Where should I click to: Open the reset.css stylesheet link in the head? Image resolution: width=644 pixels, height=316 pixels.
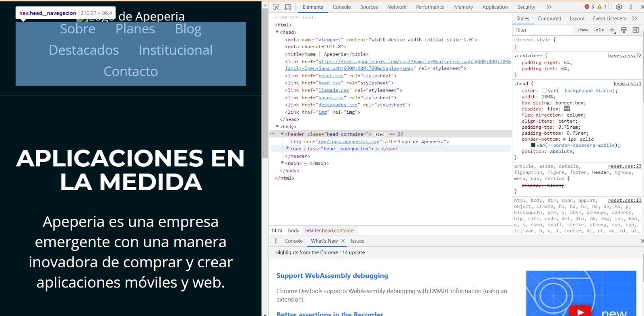tap(331, 76)
